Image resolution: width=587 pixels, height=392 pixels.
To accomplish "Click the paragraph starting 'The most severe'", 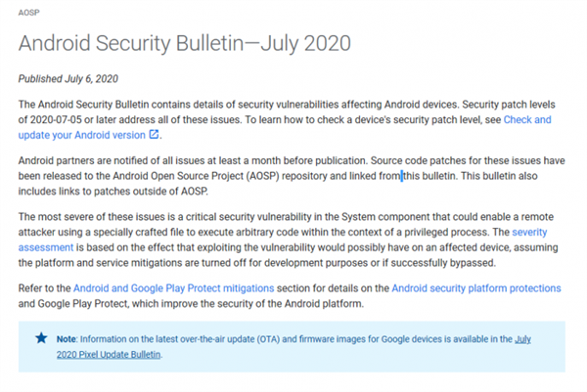I will click(x=289, y=240).
